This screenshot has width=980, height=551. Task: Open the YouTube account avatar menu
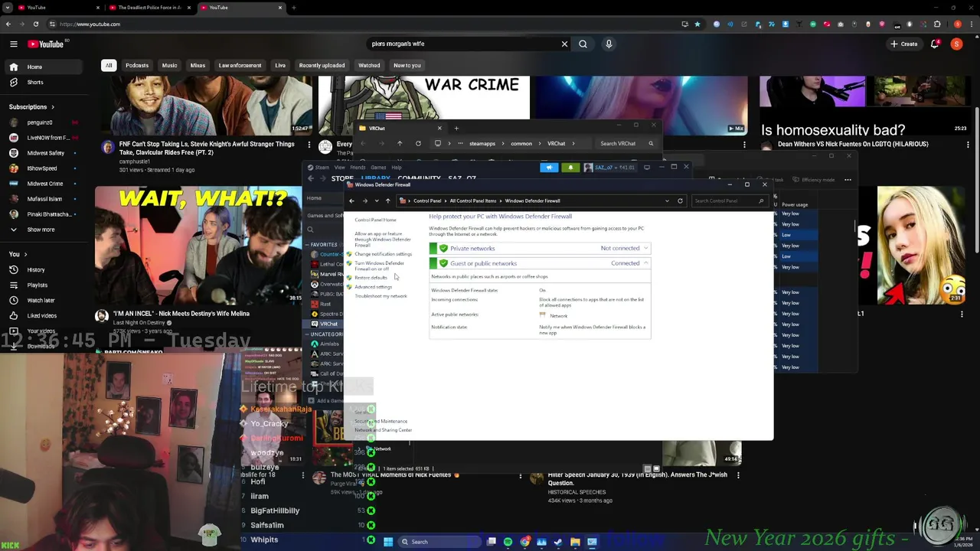tap(956, 44)
